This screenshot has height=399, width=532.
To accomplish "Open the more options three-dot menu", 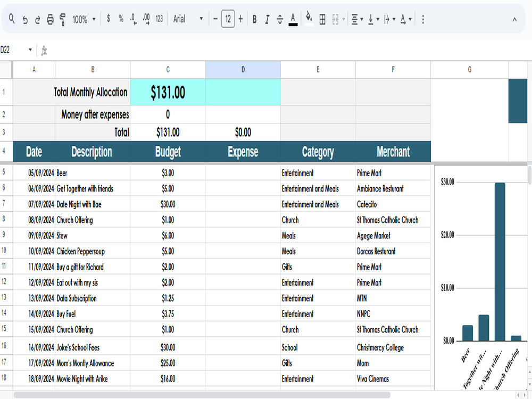I will [423, 19].
